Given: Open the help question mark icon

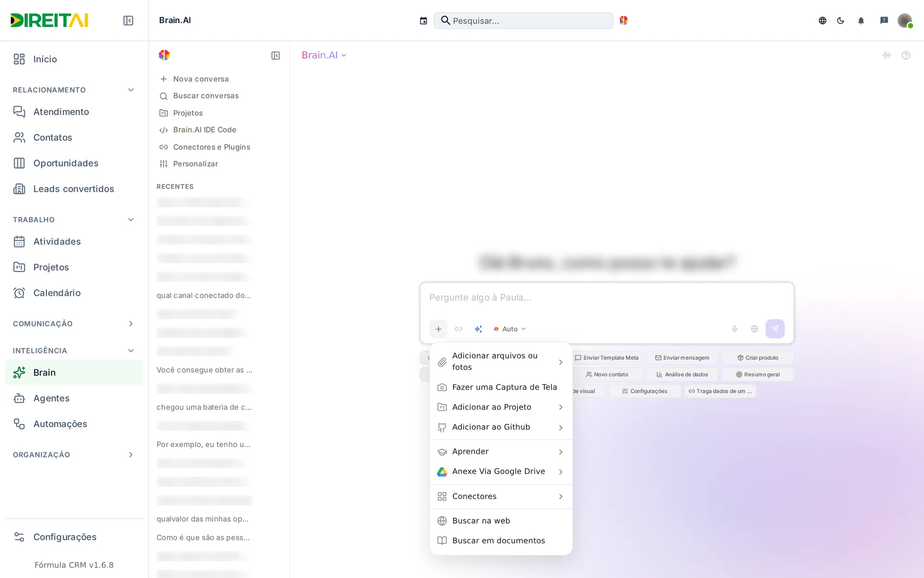Looking at the screenshot, I should pyautogui.click(x=906, y=55).
